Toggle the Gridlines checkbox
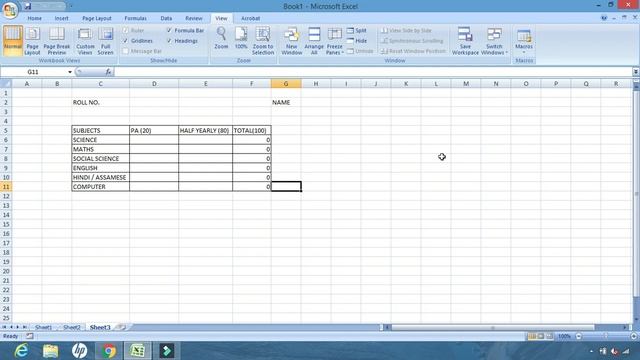Screen dimensions: 640x360 [x=126, y=40]
